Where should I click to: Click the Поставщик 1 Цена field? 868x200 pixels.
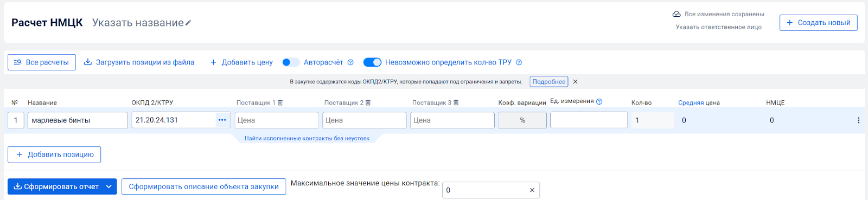[277, 120]
